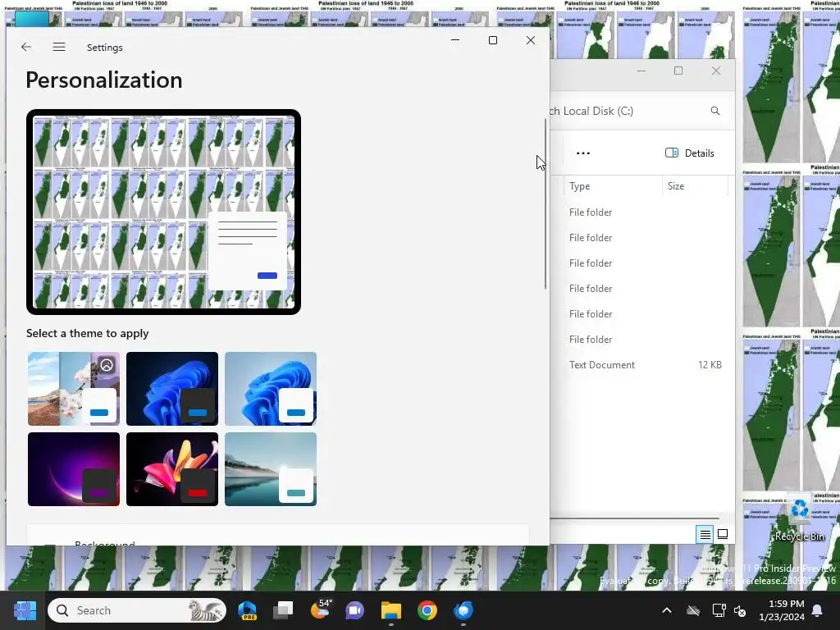Switch File Explorer to large icons view
This screenshot has width=840, height=630.
(723, 534)
